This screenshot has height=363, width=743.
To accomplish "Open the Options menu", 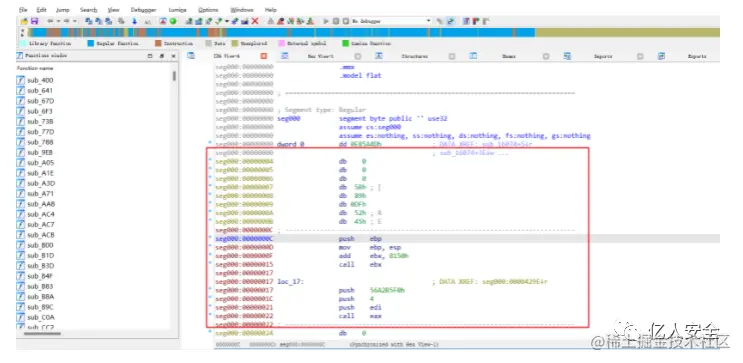I will 208,9.
